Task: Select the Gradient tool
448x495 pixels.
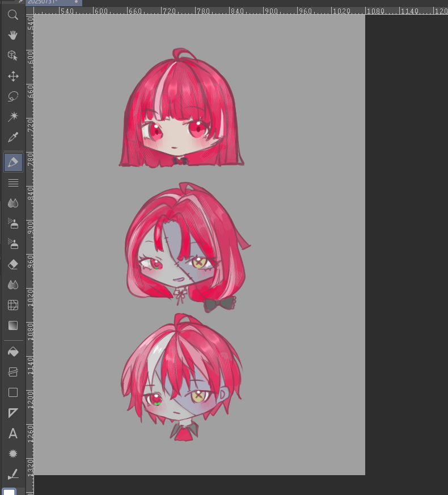Action: 13,325
